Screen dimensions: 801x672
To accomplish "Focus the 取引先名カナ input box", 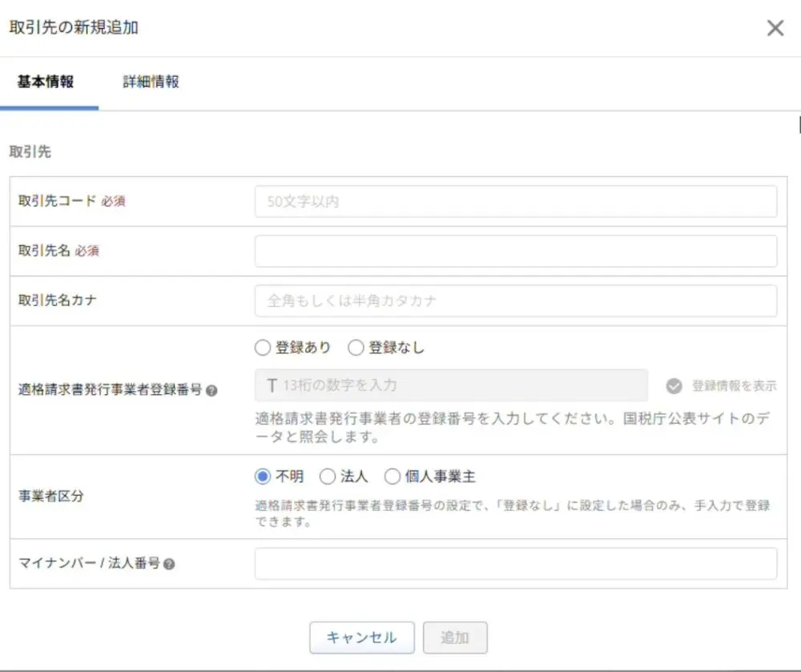I will (515, 301).
